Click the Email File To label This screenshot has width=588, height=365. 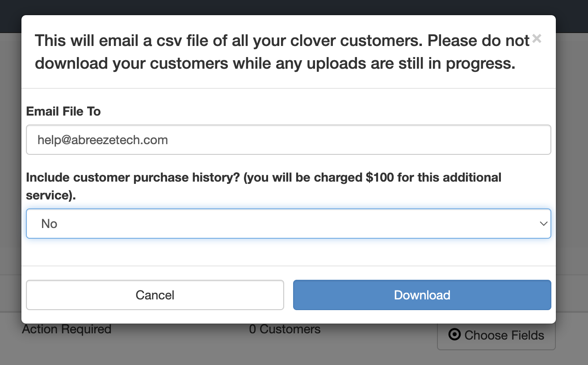point(63,111)
